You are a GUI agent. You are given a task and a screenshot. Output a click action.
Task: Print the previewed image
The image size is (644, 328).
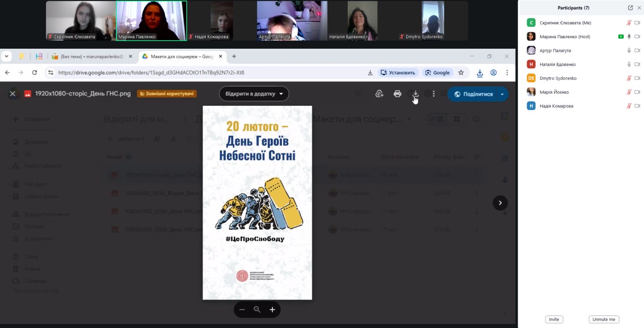point(397,94)
